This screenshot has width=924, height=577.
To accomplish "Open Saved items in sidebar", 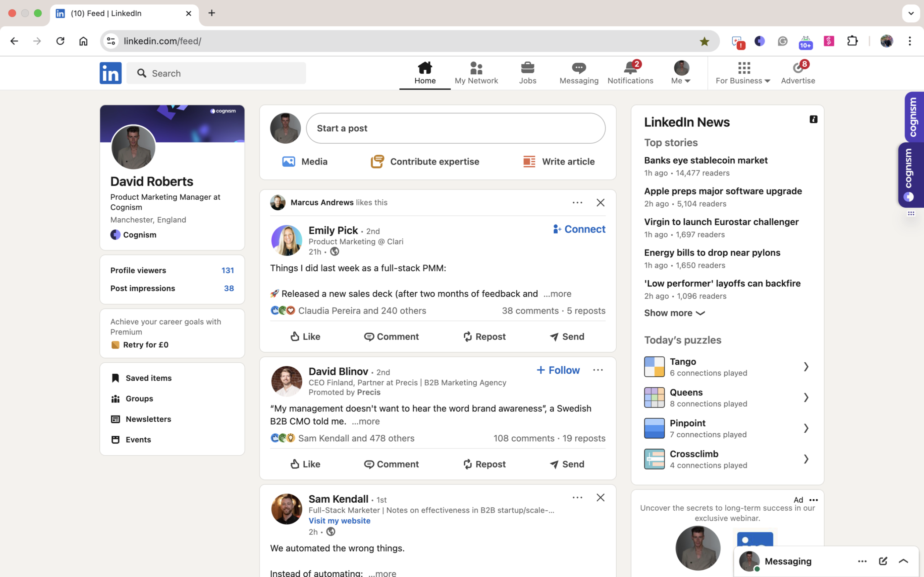I will click(148, 378).
